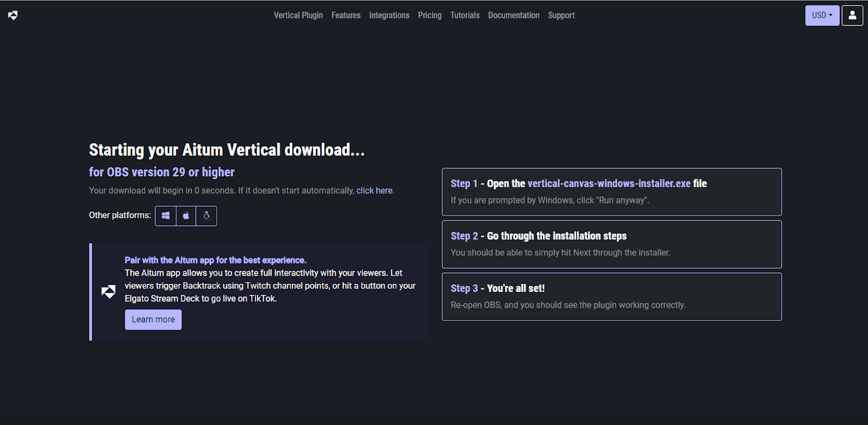Click 'Go through the installation steps' text
Screen dimensions: 868x425
(x=557, y=236)
